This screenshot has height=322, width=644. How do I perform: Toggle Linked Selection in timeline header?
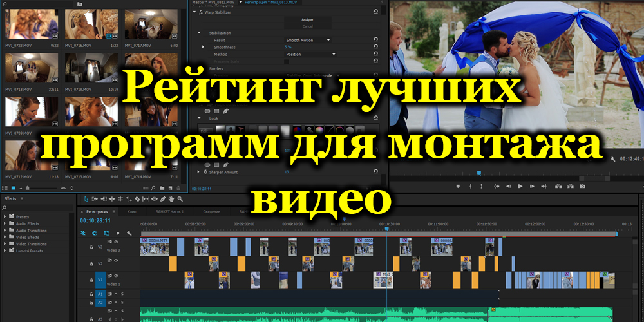coord(106,233)
